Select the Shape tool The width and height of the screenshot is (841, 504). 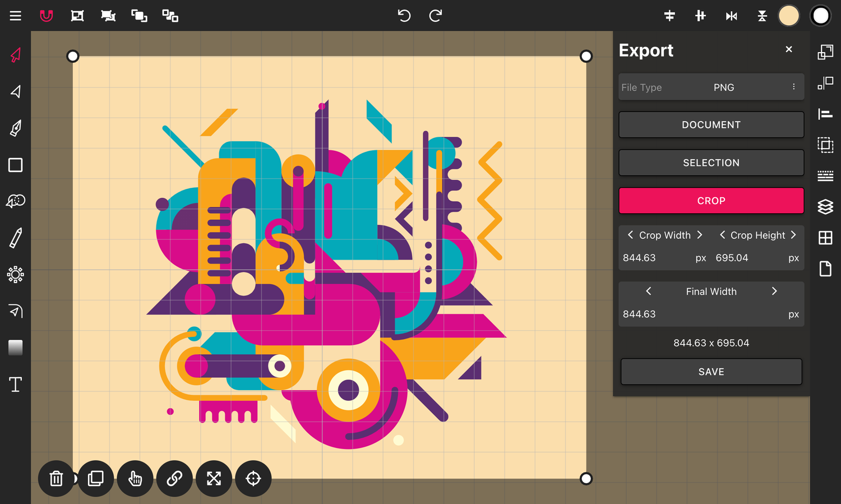15,164
